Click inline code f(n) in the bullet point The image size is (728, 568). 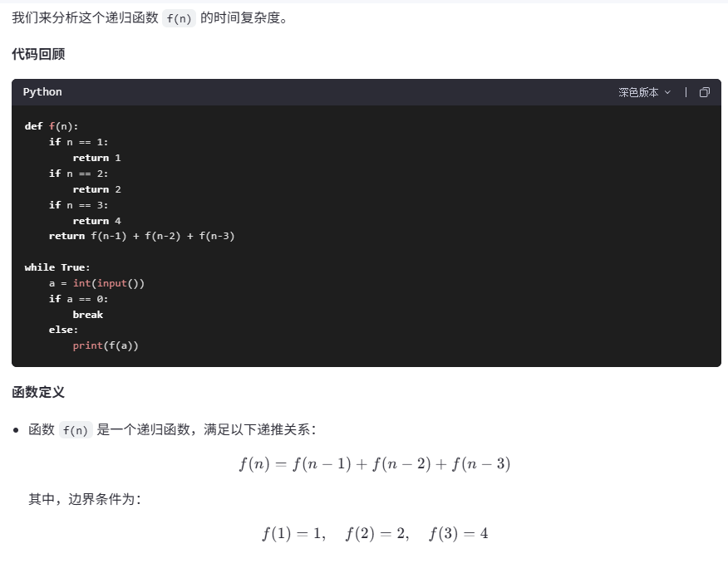pos(76,430)
